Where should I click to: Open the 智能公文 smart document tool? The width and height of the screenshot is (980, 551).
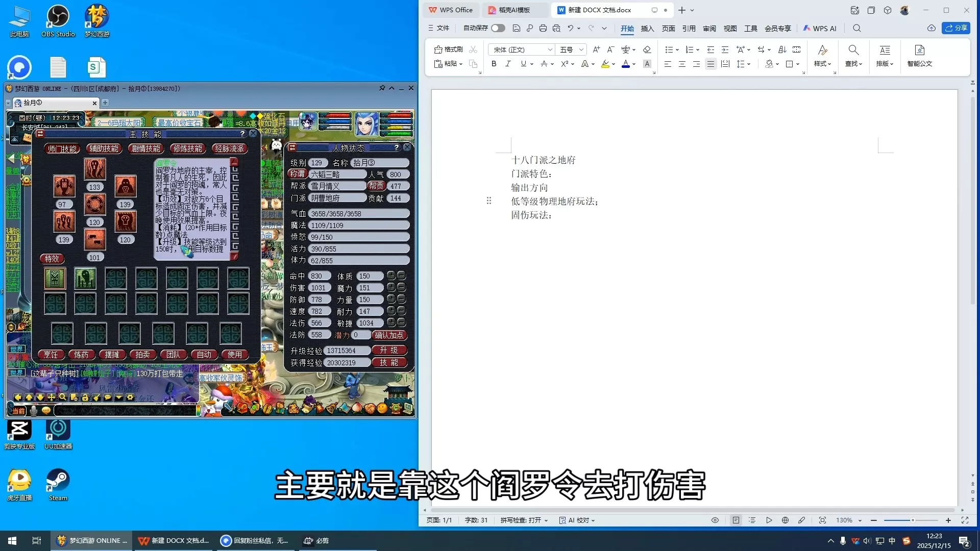point(919,55)
